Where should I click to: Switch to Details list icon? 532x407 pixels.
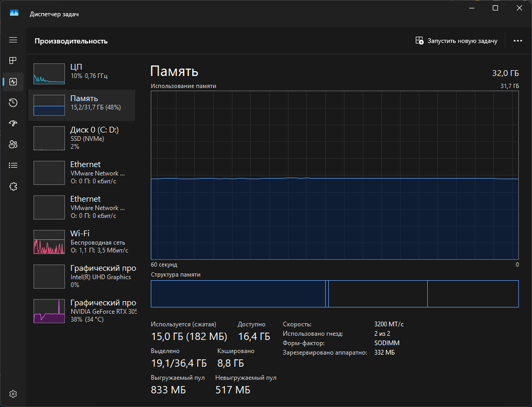tap(13, 166)
